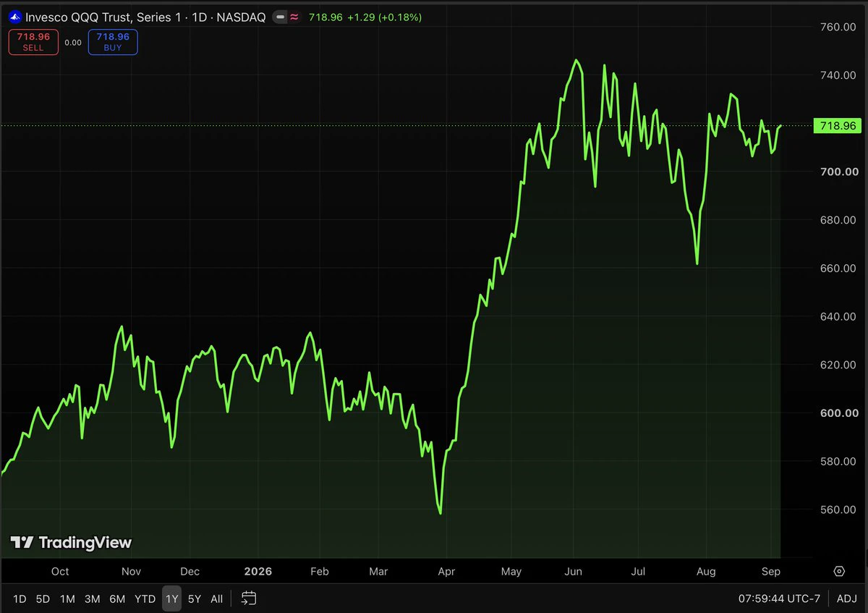Select the 5Y time range
Image resolution: width=868 pixels, height=613 pixels.
click(x=194, y=599)
